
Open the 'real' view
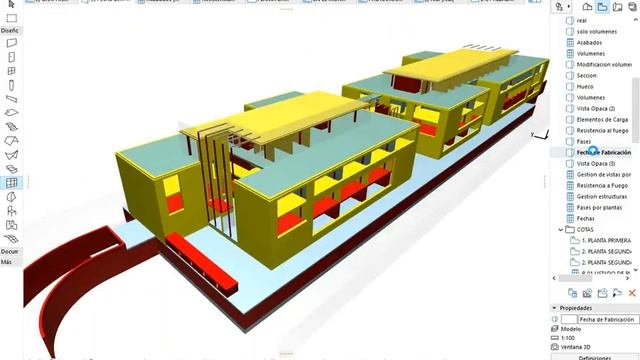[581, 20]
